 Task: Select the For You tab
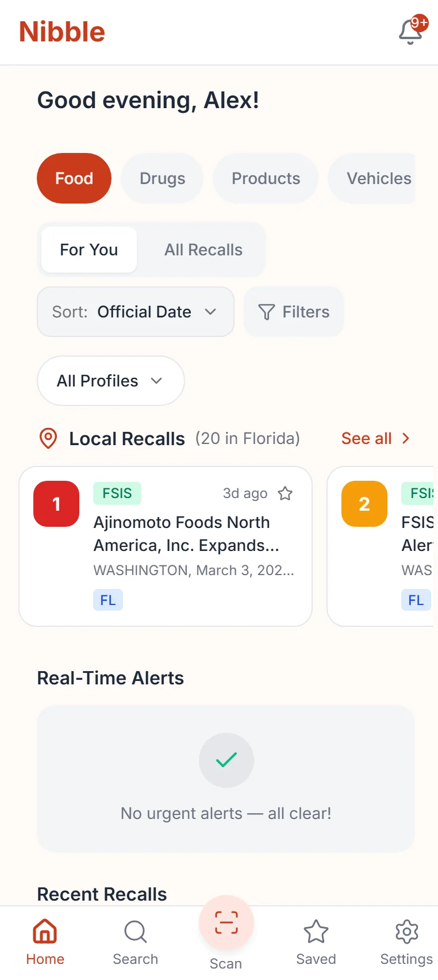point(89,250)
